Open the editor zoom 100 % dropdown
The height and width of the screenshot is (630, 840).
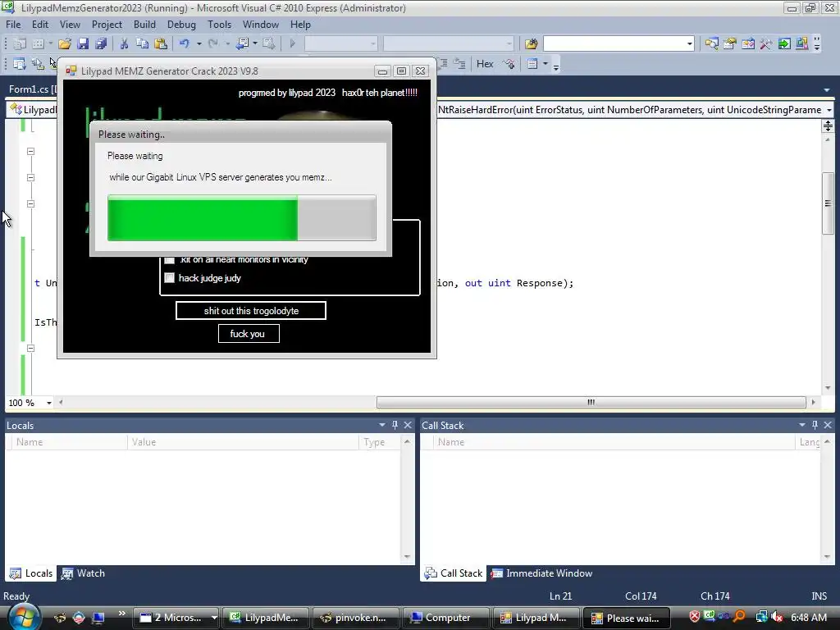coord(48,403)
